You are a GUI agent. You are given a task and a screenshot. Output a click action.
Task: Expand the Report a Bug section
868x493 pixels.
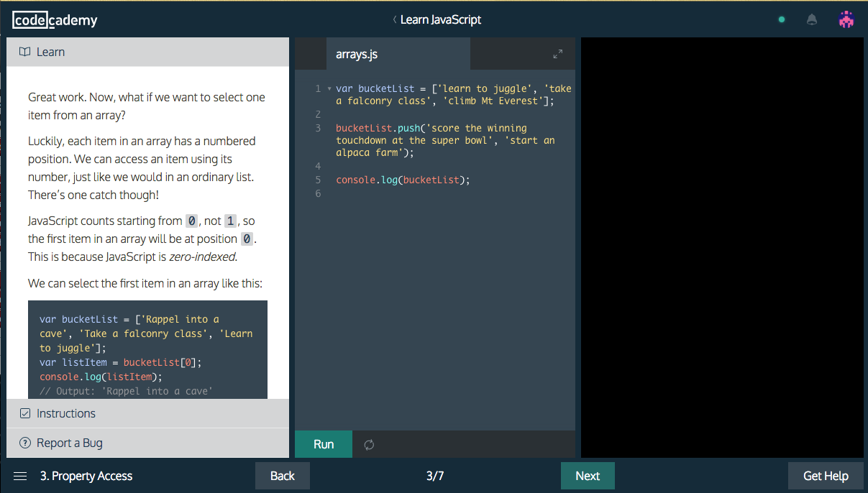coord(147,443)
